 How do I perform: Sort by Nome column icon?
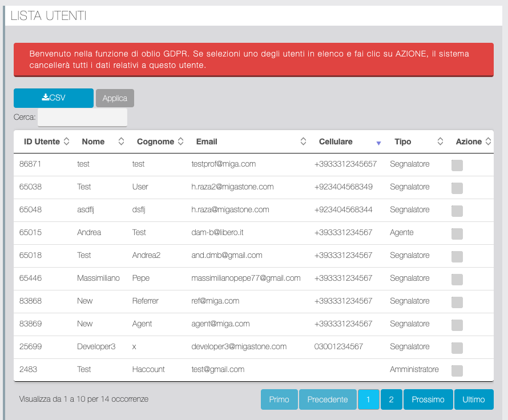click(x=121, y=142)
